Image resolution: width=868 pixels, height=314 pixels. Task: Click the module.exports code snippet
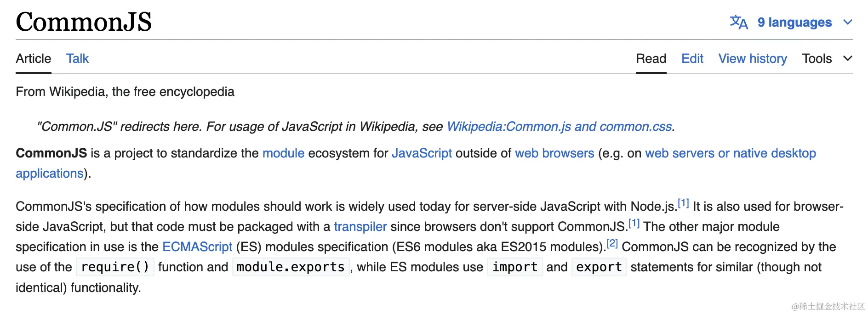tap(291, 267)
